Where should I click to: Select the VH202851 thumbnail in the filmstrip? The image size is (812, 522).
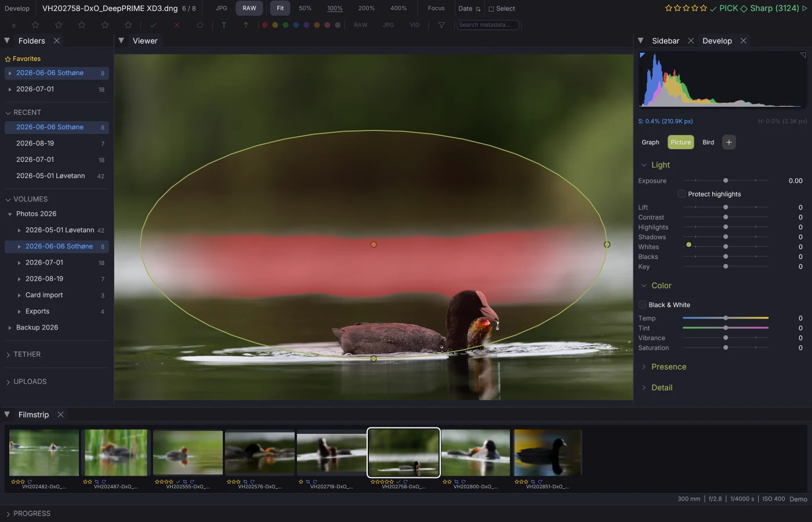click(x=548, y=452)
